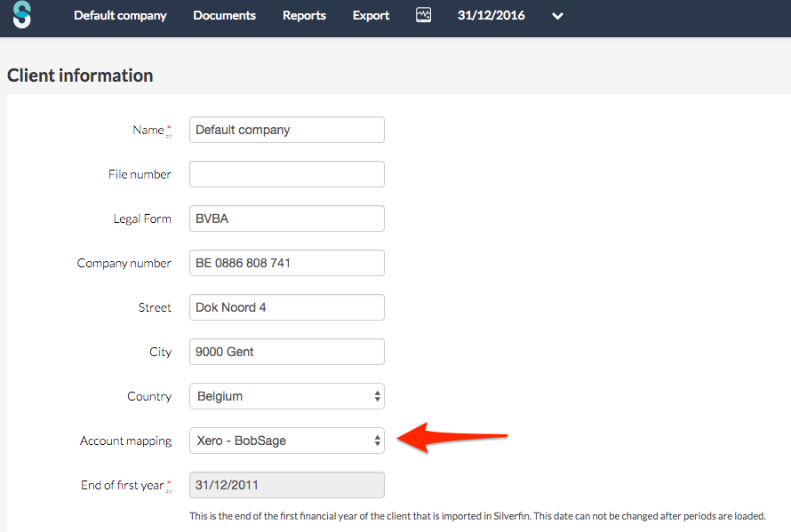Click the Street field with Dok Noord 4
The image size is (791, 532).
287,307
